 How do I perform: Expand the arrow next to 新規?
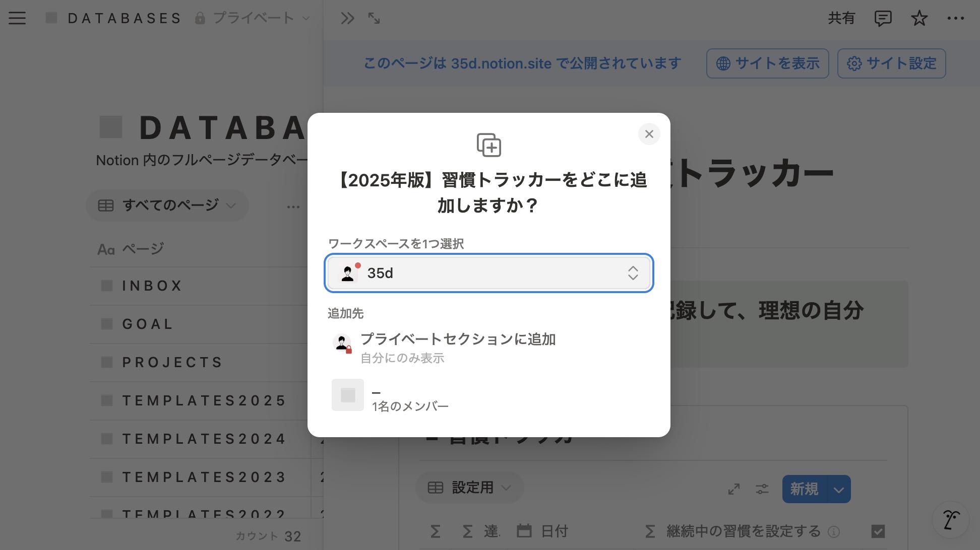(x=839, y=490)
